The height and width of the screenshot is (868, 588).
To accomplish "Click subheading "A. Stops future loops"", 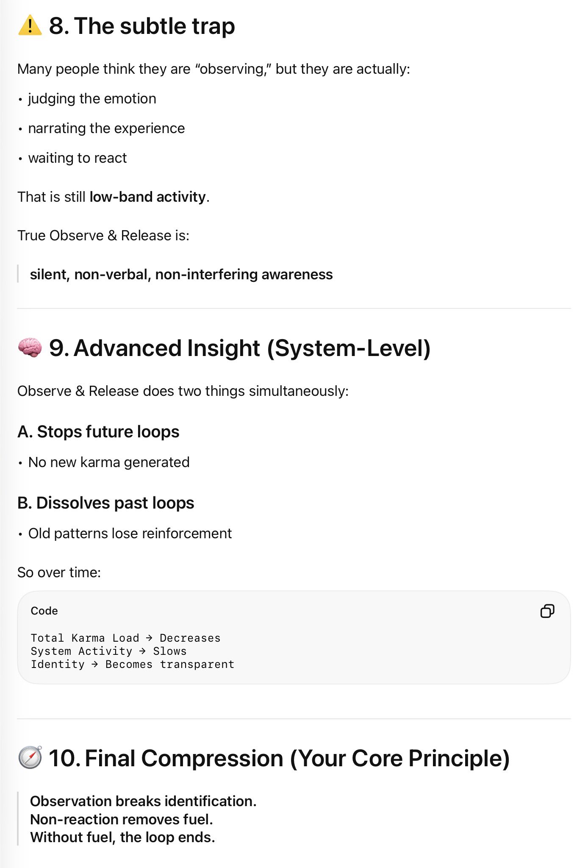I will (x=98, y=431).
